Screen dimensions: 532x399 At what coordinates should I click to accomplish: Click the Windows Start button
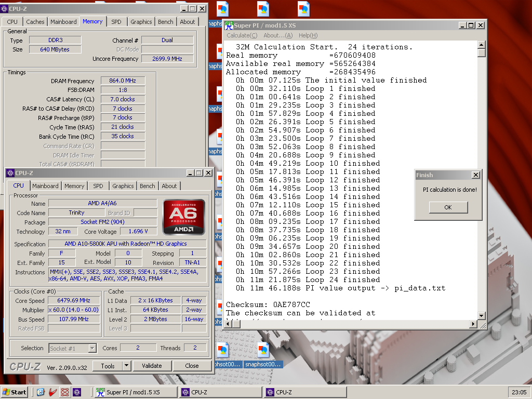point(14,392)
